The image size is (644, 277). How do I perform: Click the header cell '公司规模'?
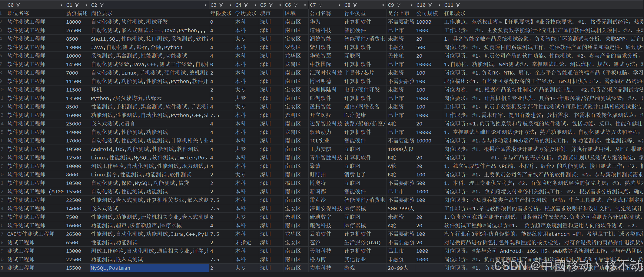(427, 13)
